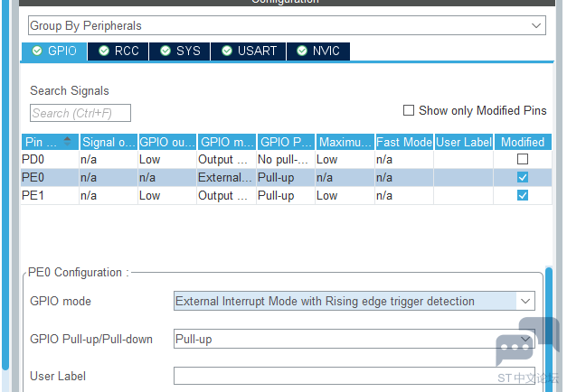Check the Modified box for PD0
This screenshot has width=567, height=392.
522,159
